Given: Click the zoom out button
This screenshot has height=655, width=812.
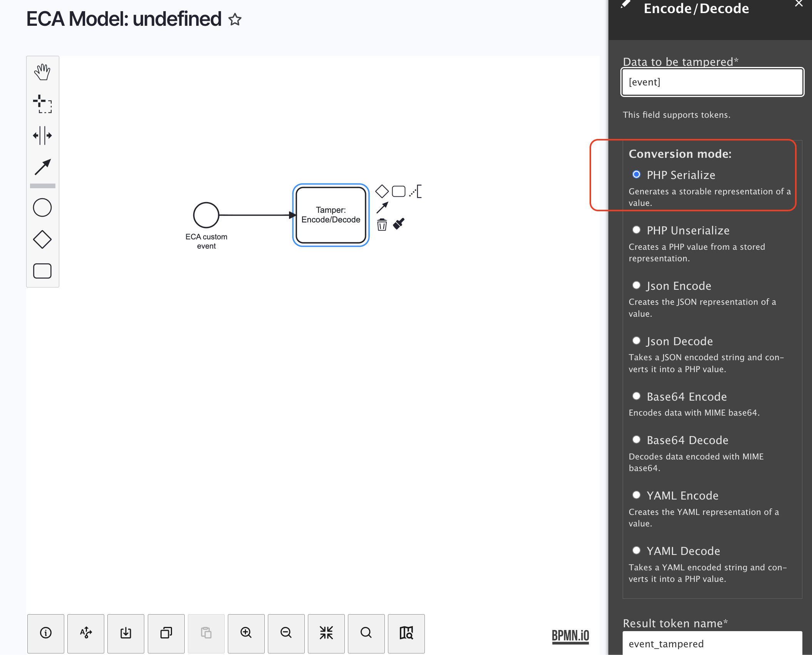Looking at the screenshot, I should click(286, 633).
